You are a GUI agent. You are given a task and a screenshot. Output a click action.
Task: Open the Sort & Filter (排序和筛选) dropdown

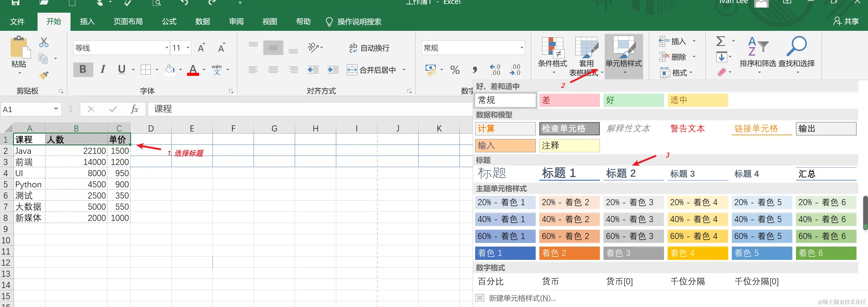click(x=758, y=56)
